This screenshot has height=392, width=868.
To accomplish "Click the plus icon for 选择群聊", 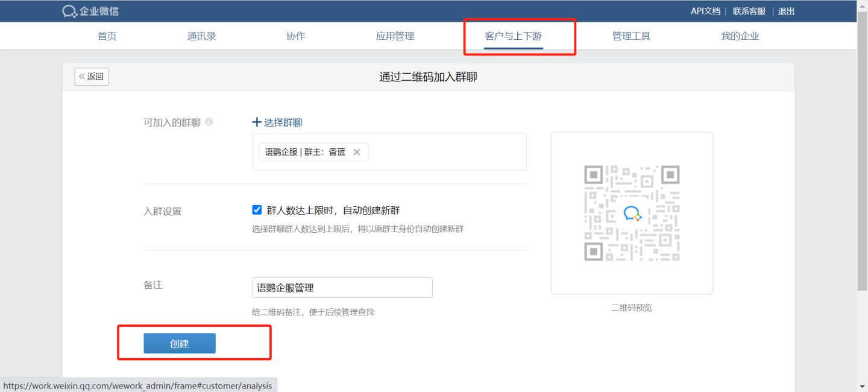I will pos(257,122).
